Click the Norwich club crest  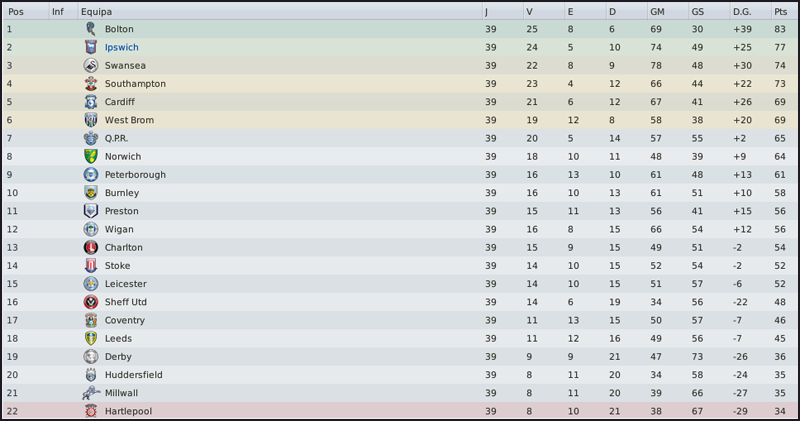[91, 157]
